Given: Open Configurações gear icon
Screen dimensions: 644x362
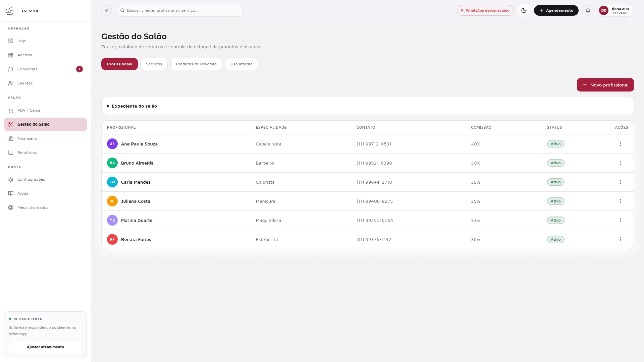Looking at the screenshot, I should tap(11, 179).
